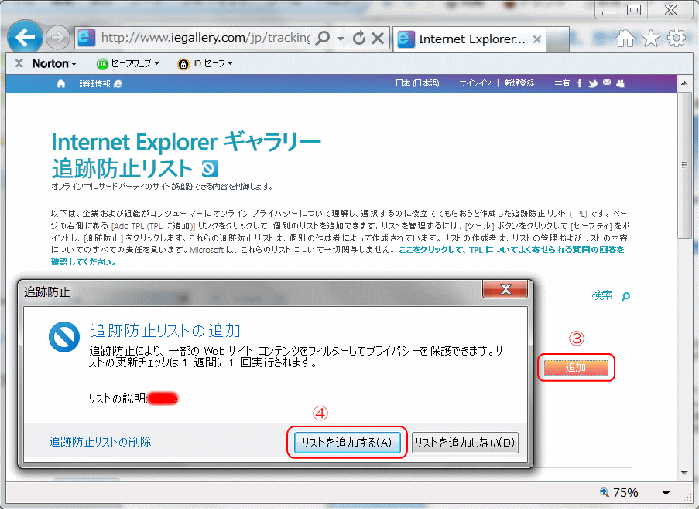This screenshot has width=699, height=509.
Task: Click the address bar search magnifier icon
Action: [x=323, y=38]
